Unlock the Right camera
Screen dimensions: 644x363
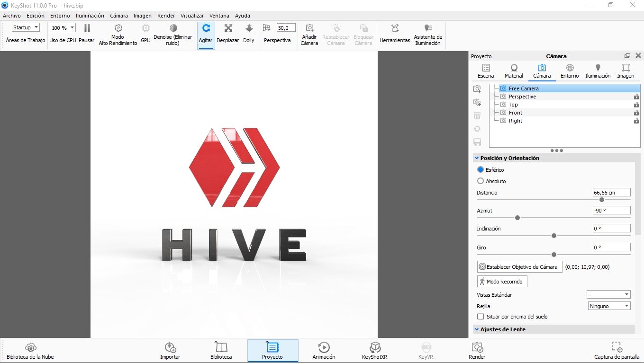click(636, 121)
